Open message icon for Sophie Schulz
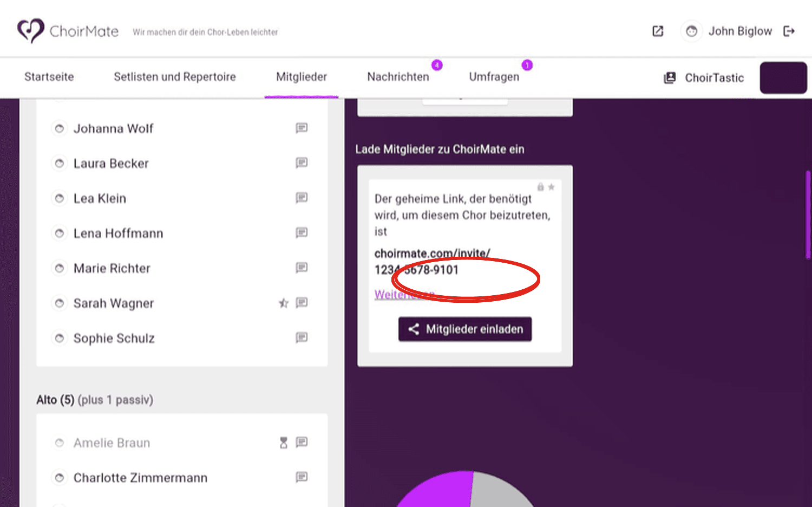The image size is (812, 507). tap(302, 338)
